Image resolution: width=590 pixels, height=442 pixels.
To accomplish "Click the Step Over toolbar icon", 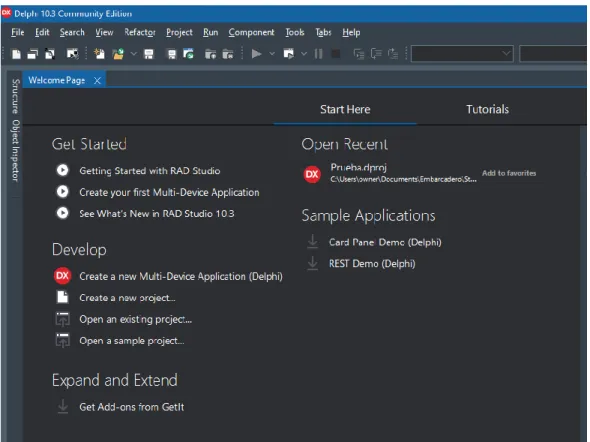I will [x=376, y=54].
